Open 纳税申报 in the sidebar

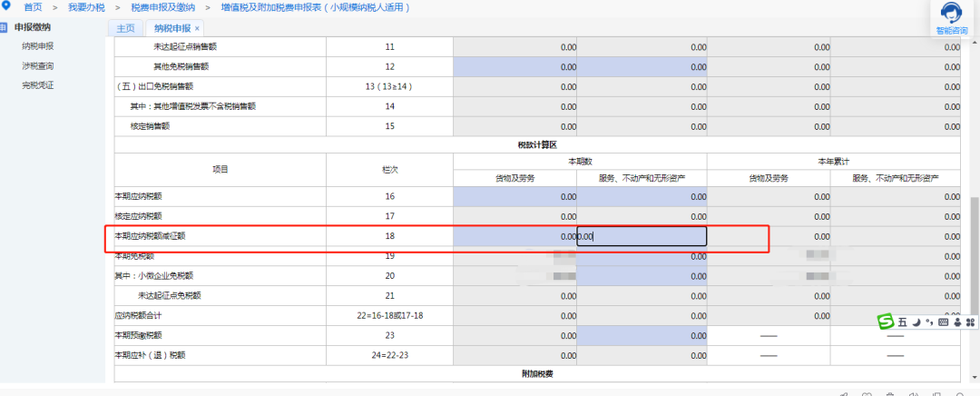(x=37, y=46)
